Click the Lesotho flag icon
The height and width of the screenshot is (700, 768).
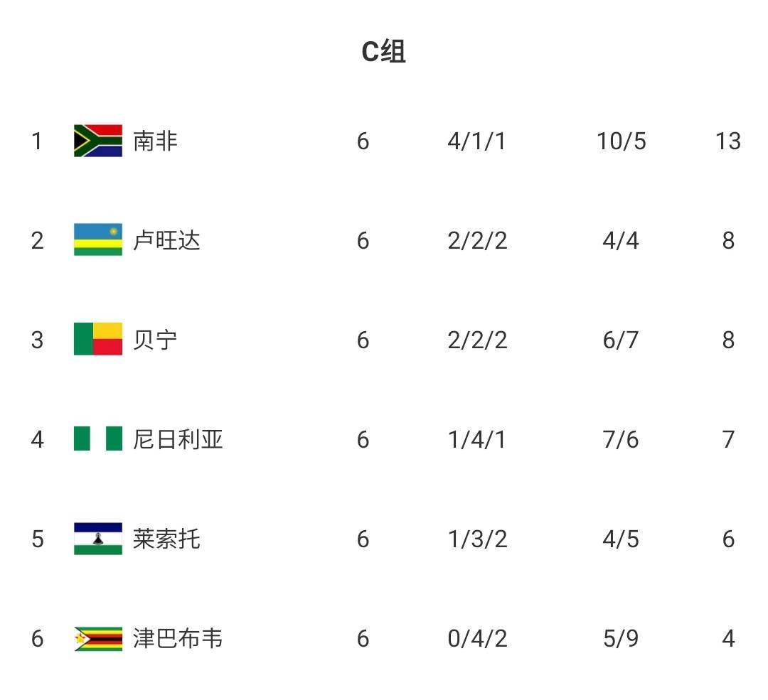(x=98, y=539)
